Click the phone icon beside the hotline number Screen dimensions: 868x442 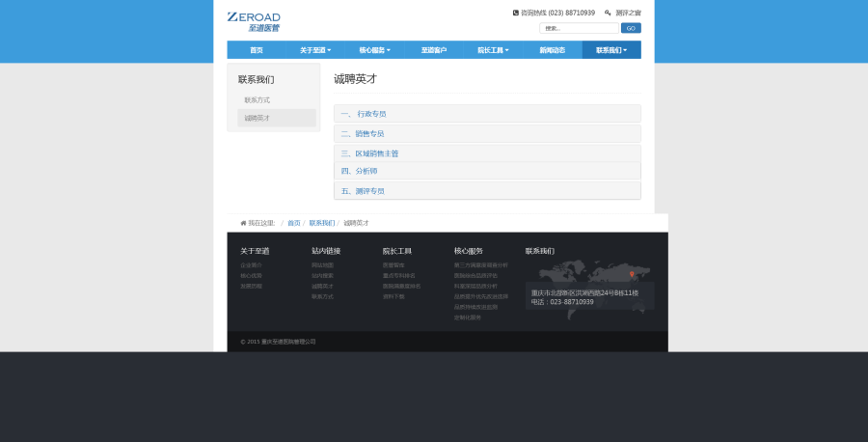516,13
